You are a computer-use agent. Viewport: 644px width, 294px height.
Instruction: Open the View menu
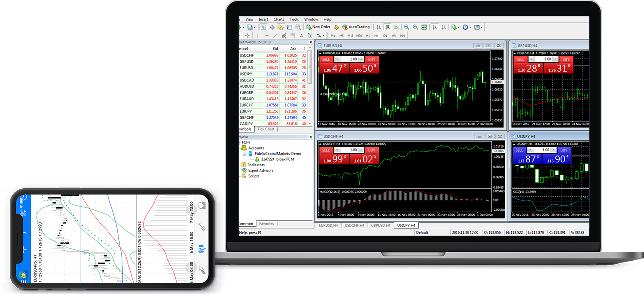[x=249, y=19]
